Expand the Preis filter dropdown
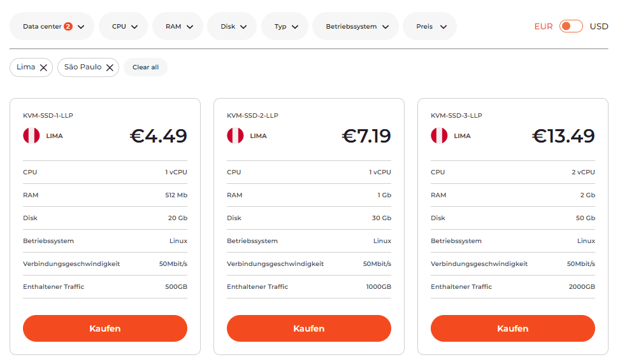The width and height of the screenshot is (620, 364). point(430,26)
